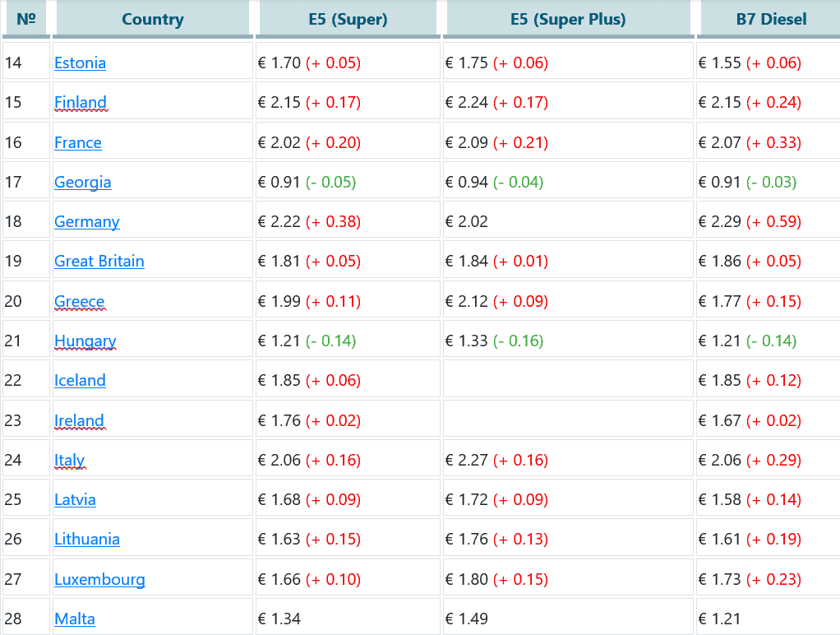Image resolution: width=840 pixels, height=635 pixels.
Task: Open the Italy link
Action: click(69, 460)
